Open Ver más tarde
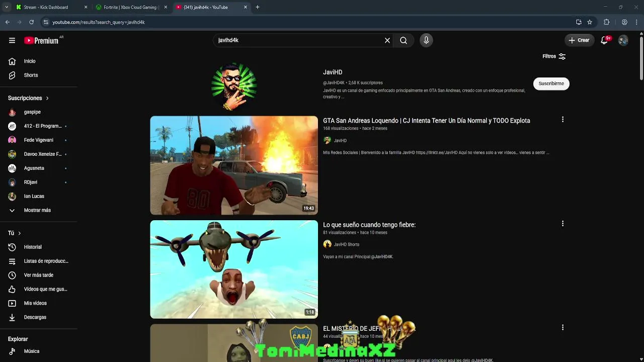 (x=38, y=275)
